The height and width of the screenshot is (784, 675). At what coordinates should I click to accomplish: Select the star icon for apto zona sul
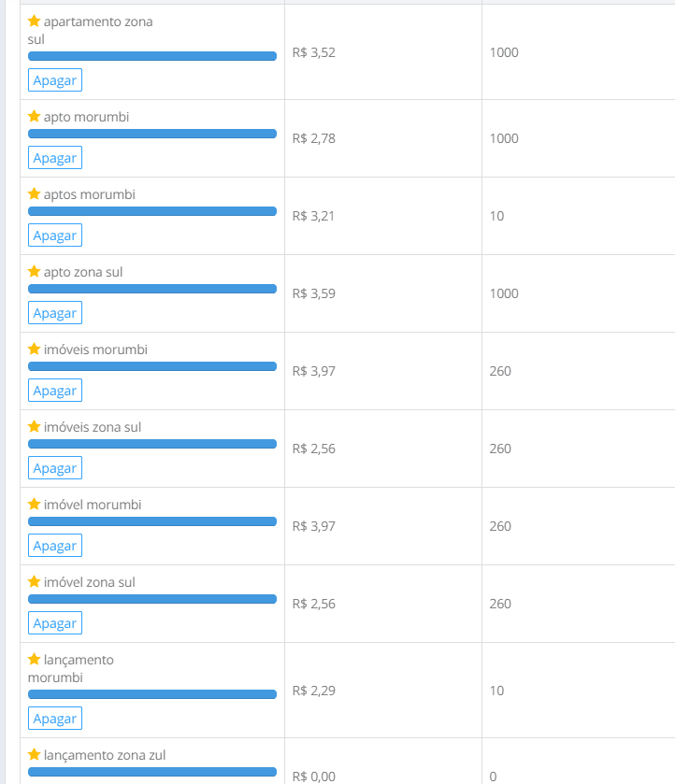pos(35,272)
